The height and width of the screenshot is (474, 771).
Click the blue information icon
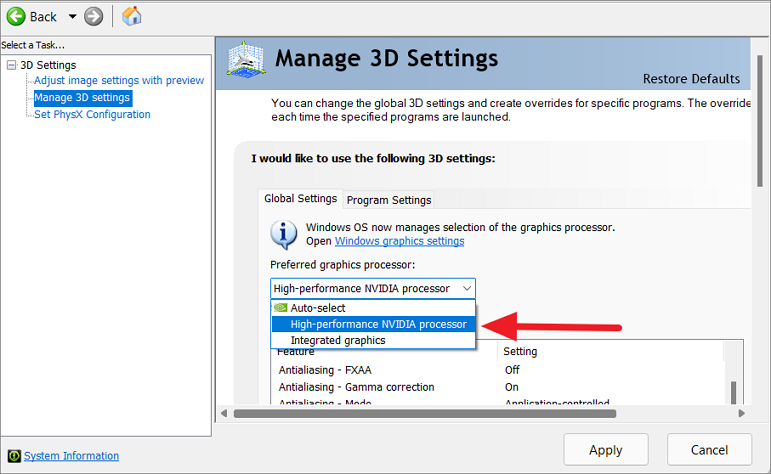tap(283, 234)
